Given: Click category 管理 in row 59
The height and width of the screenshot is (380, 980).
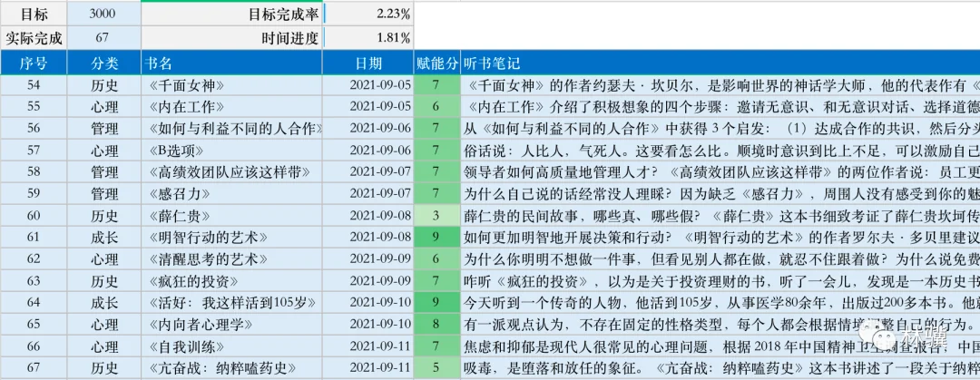Looking at the screenshot, I should (x=103, y=194).
